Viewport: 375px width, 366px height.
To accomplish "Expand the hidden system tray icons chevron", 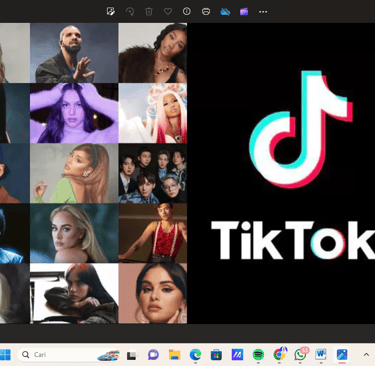I will coord(366,355).
